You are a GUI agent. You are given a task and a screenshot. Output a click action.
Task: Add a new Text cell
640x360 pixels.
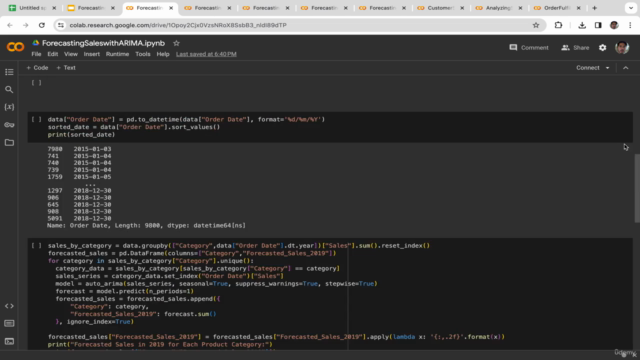click(66, 68)
